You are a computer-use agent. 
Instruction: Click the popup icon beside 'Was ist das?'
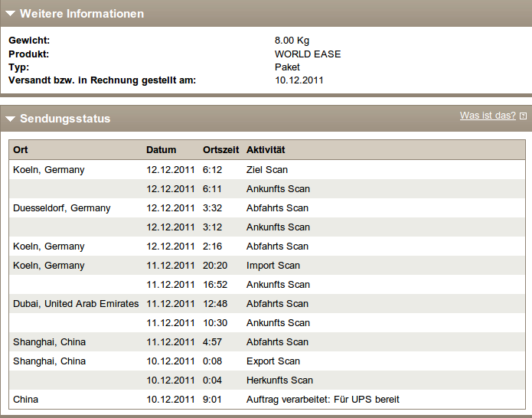coord(523,116)
